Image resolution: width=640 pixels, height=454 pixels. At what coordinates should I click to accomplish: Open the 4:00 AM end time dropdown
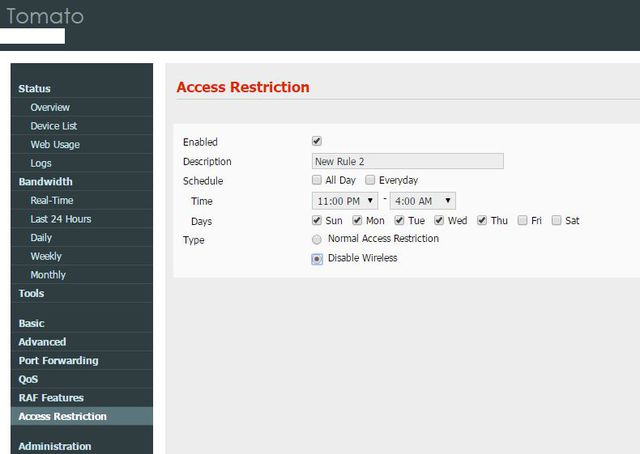(x=422, y=201)
